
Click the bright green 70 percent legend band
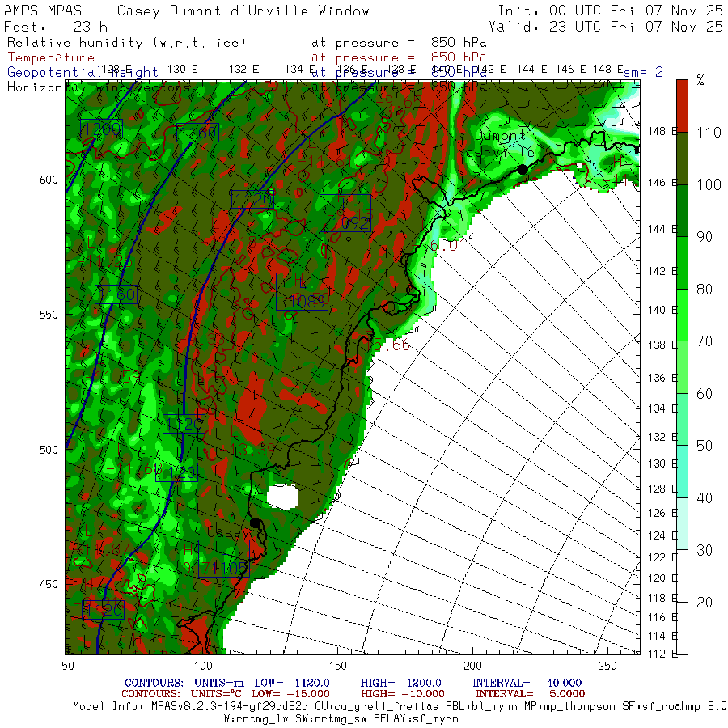pyautogui.click(x=682, y=315)
